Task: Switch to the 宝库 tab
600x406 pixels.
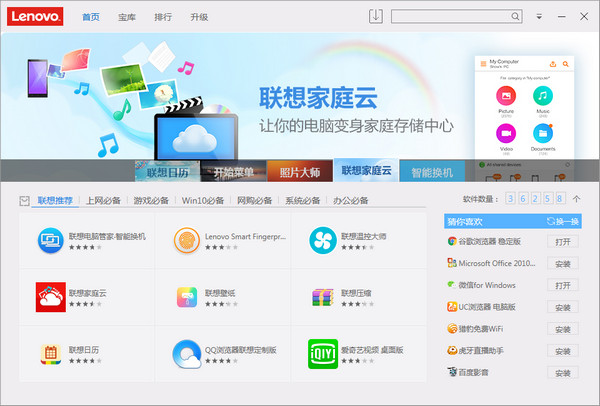Action: pos(127,17)
